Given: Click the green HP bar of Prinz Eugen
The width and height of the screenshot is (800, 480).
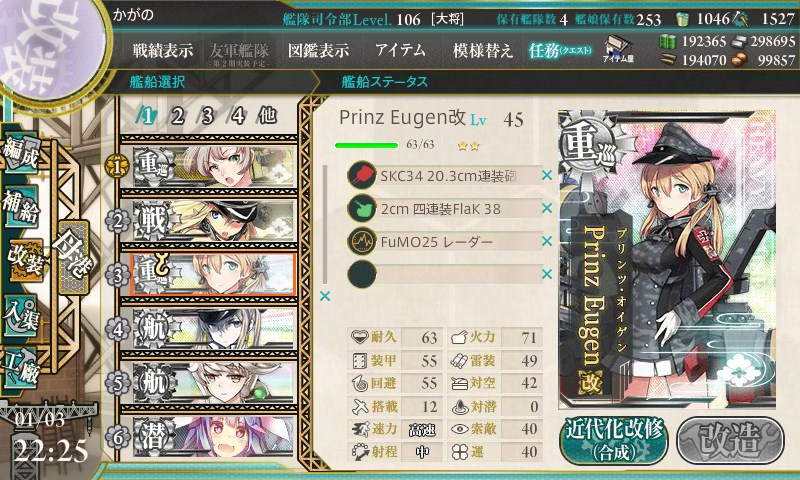Looking at the screenshot, I should coord(366,145).
